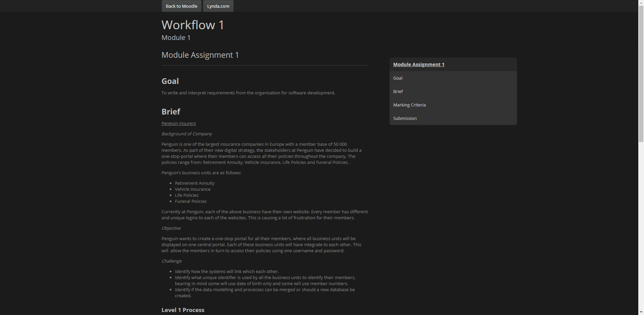Image resolution: width=644 pixels, height=315 pixels.
Task: Select Brief from the sidebar navigation
Action: [398, 91]
